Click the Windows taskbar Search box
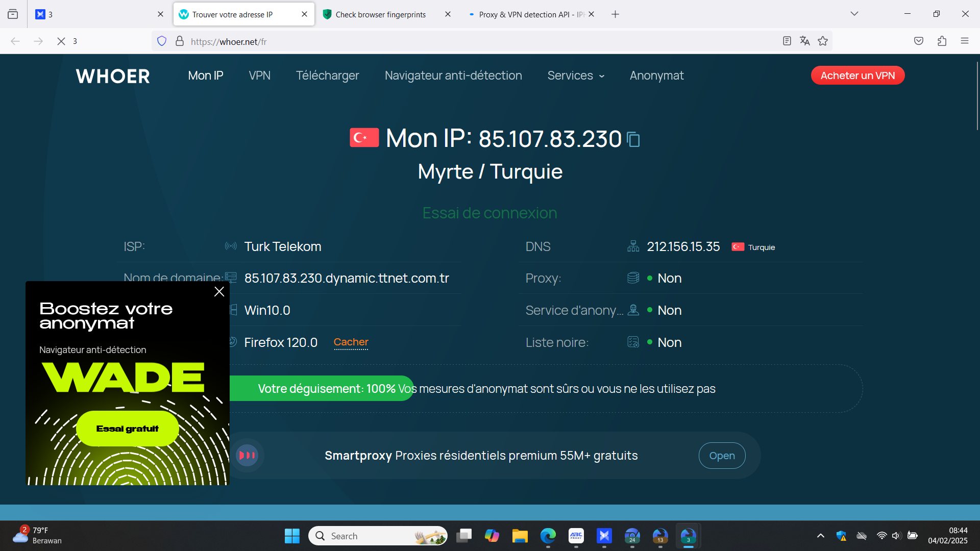980x551 pixels. pyautogui.click(x=378, y=536)
